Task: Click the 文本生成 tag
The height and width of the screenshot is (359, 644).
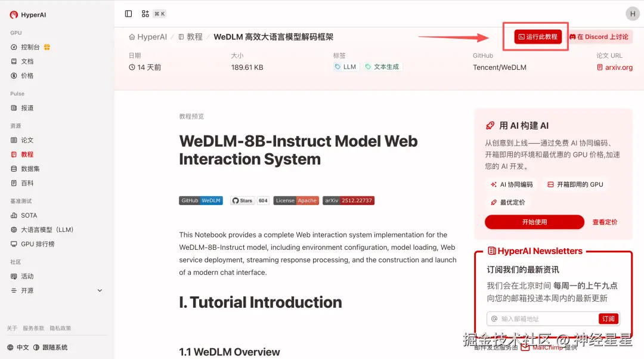Action: point(382,67)
